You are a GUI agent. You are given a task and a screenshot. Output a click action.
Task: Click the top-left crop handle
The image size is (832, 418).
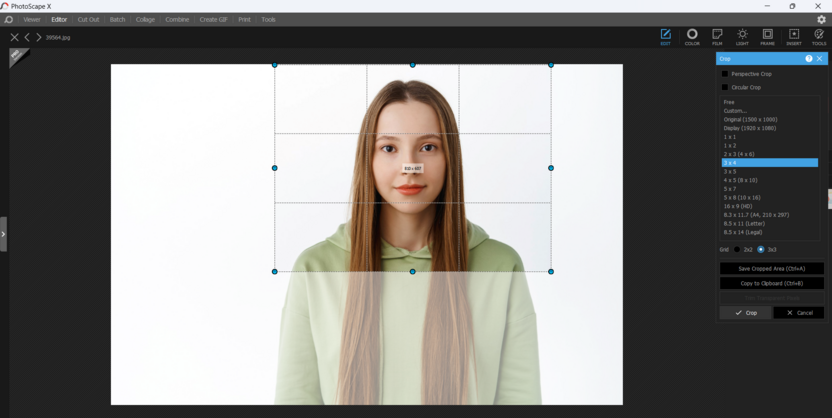274,65
